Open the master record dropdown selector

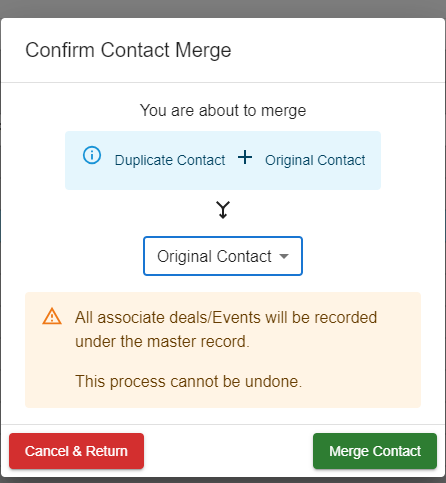223,256
